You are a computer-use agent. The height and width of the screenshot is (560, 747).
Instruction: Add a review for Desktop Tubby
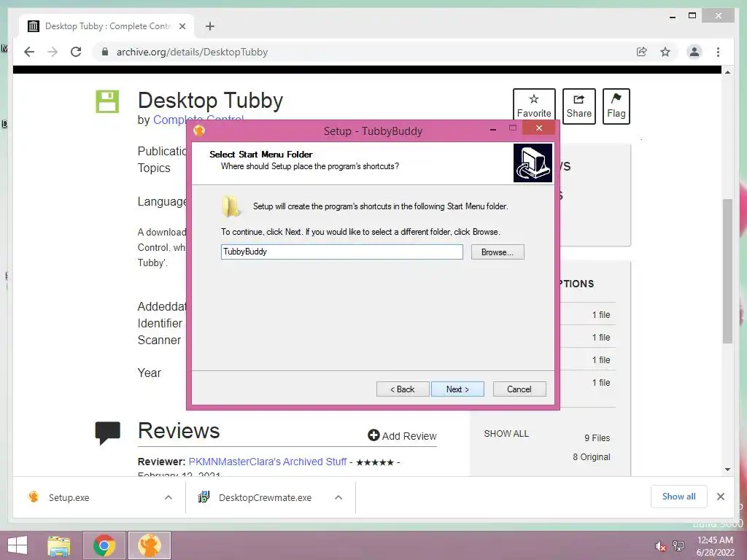point(402,436)
